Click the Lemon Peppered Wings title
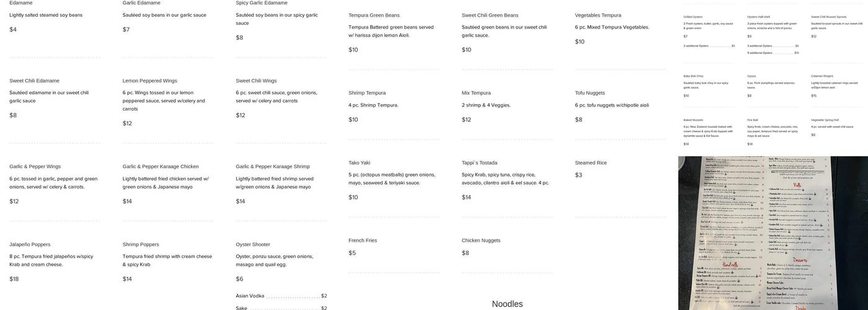This screenshot has width=868, height=310. click(149, 81)
